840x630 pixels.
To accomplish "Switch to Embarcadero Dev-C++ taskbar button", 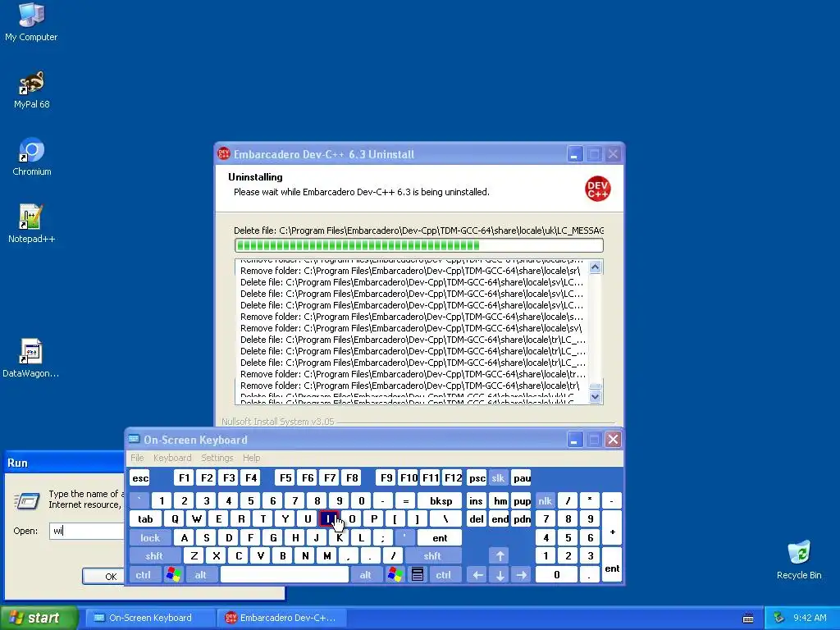I will coord(282,619).
